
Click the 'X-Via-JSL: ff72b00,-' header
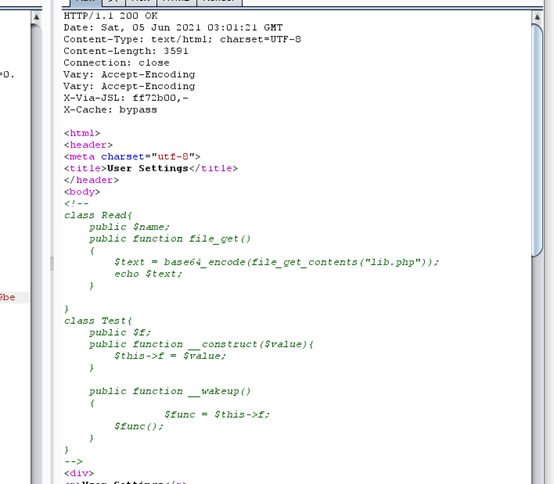click(x=126, y=98)
